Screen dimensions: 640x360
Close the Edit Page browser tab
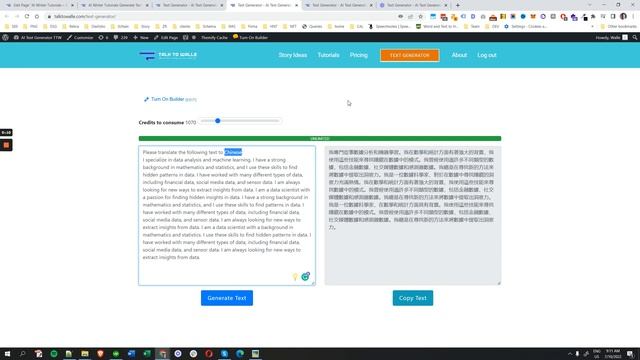click(x=73, y=5)
